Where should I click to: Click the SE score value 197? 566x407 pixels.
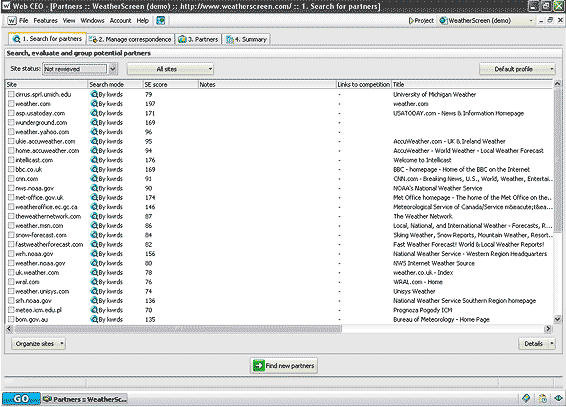(x=150, y=104)
